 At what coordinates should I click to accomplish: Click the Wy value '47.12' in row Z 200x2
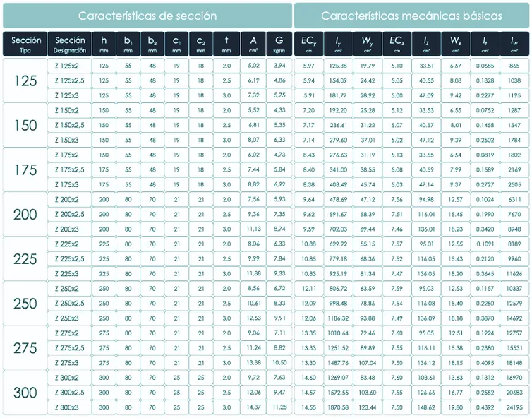tap(368, 199)
